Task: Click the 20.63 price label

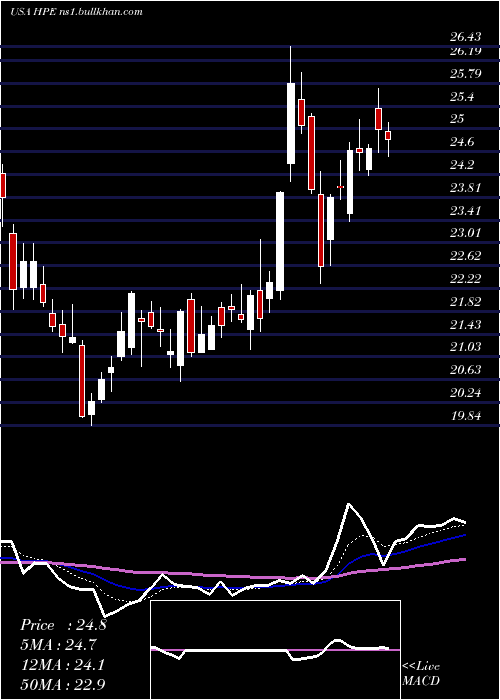Action: coord(466,370)
